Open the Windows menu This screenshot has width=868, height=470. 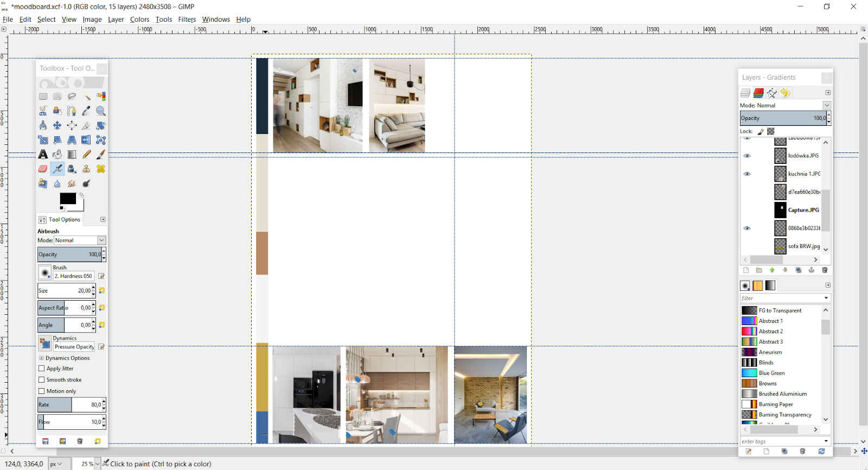(216, 20)
